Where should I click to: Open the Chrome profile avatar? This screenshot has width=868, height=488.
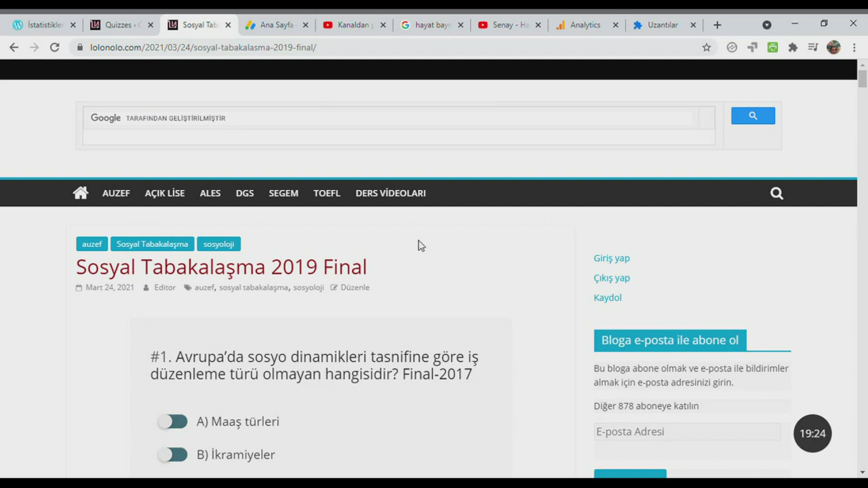point(833,47)
